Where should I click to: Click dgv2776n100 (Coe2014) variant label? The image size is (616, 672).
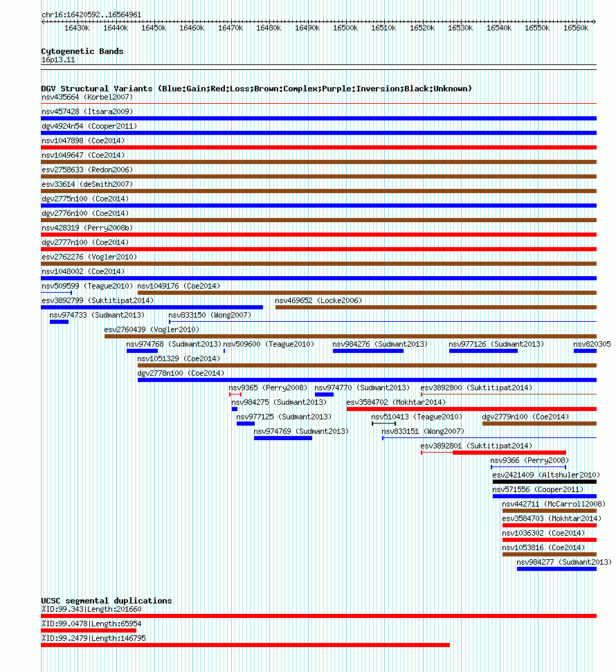[85, 214]
